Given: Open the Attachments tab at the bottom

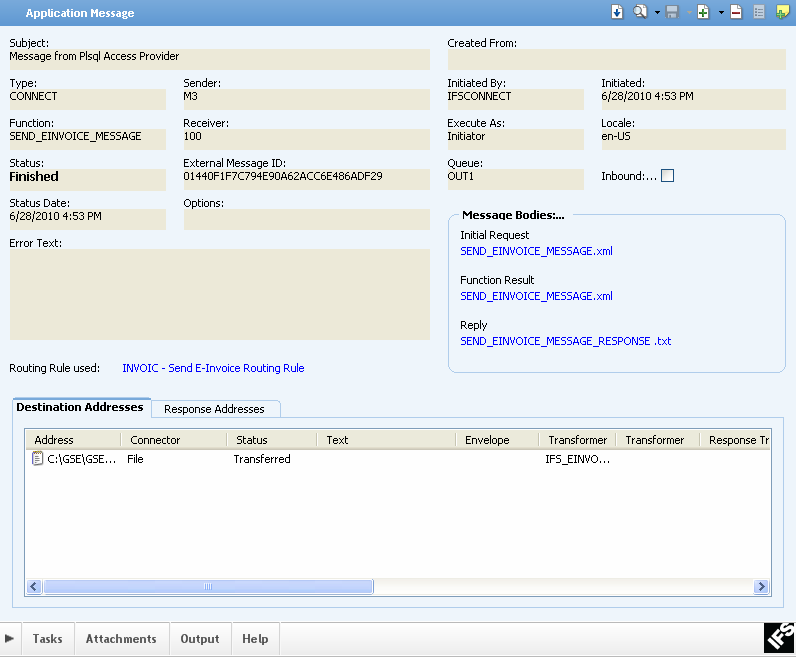Looking at the screenshot, I should tap(121, 639).
